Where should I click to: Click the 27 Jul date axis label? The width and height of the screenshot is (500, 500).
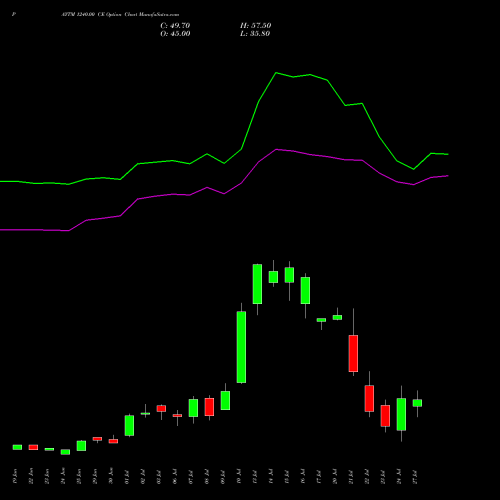pyautogui.click(x=415, y=476)
